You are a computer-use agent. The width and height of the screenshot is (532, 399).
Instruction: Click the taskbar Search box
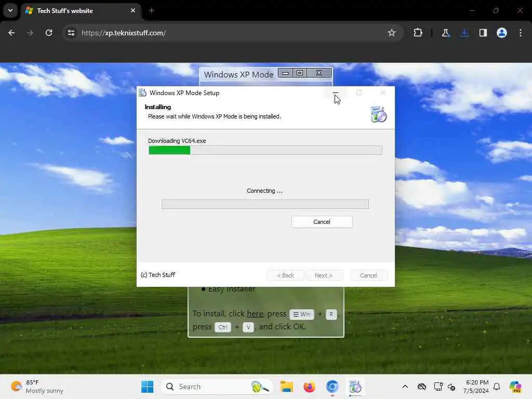[x=217, y=387]
